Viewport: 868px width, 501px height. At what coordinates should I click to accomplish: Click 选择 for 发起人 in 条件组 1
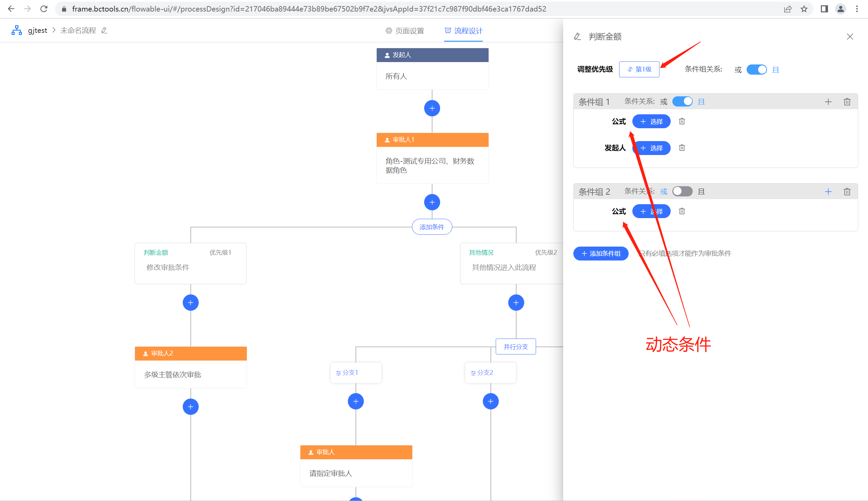tap(651, 148)
